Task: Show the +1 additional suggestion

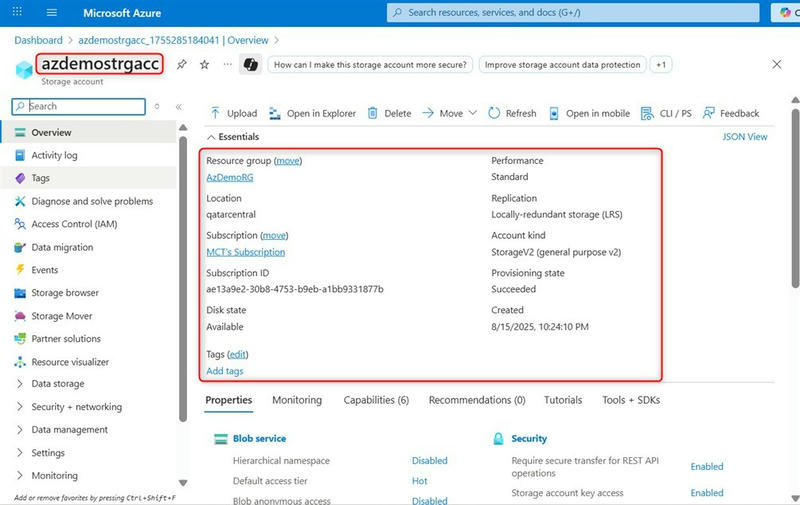Action: (x=661, y=65)
